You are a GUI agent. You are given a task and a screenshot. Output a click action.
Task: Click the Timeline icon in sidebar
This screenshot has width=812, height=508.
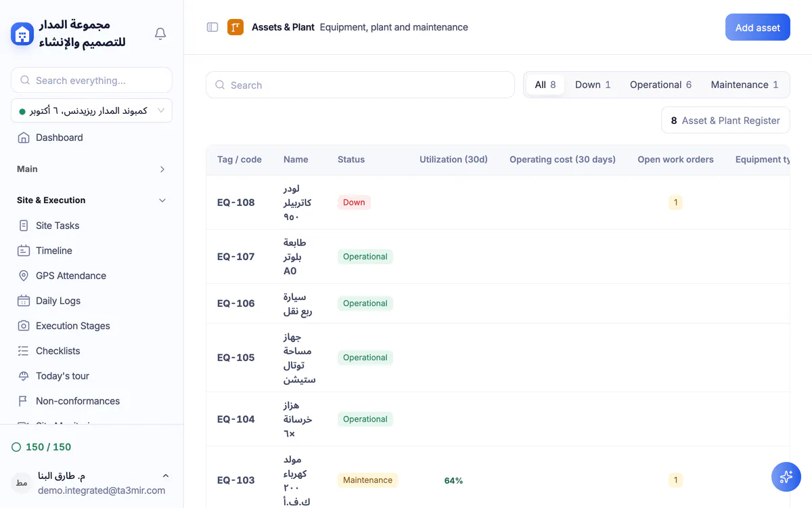coord(24,251)
